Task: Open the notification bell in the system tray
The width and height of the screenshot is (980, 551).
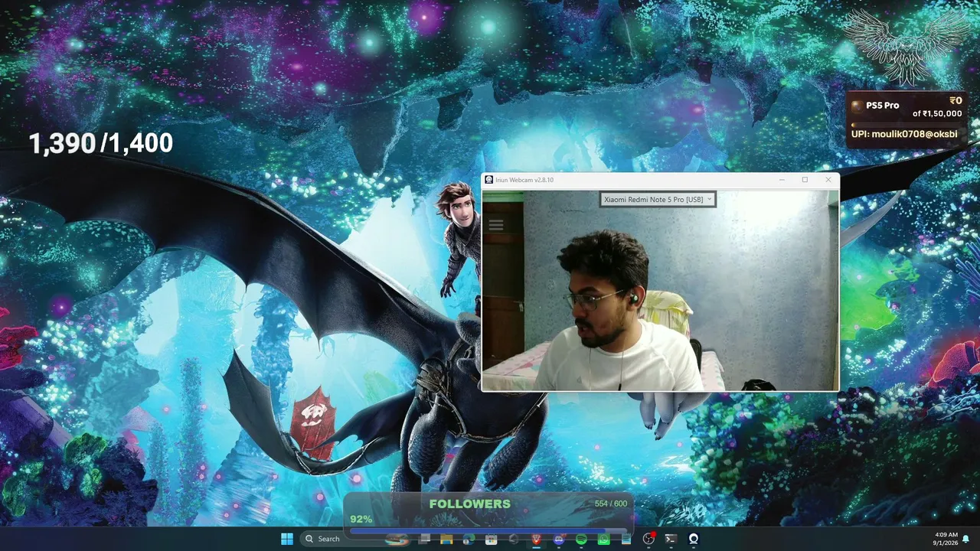Action: [x=966, y=539]
